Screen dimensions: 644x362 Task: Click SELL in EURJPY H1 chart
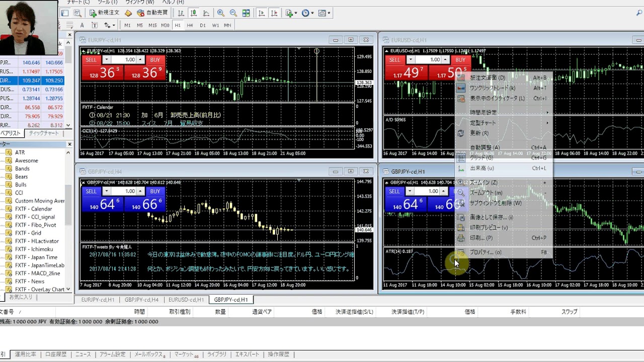[x=91, y=60]
